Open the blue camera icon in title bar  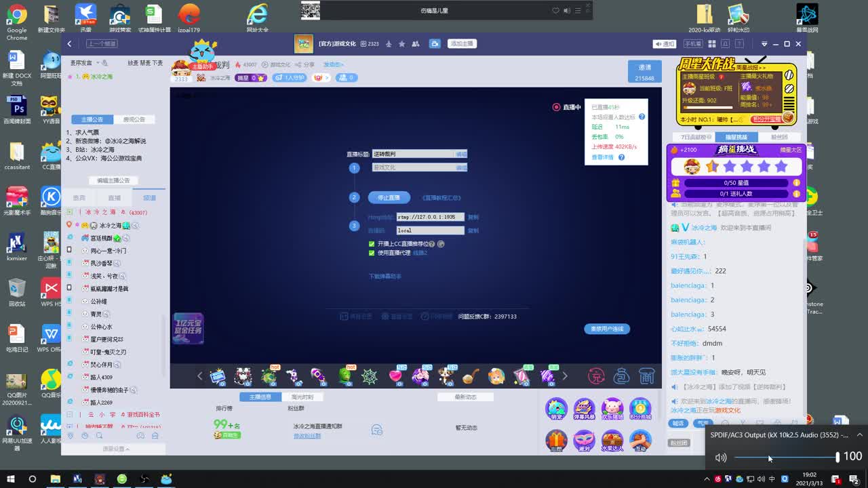point(435,43)
